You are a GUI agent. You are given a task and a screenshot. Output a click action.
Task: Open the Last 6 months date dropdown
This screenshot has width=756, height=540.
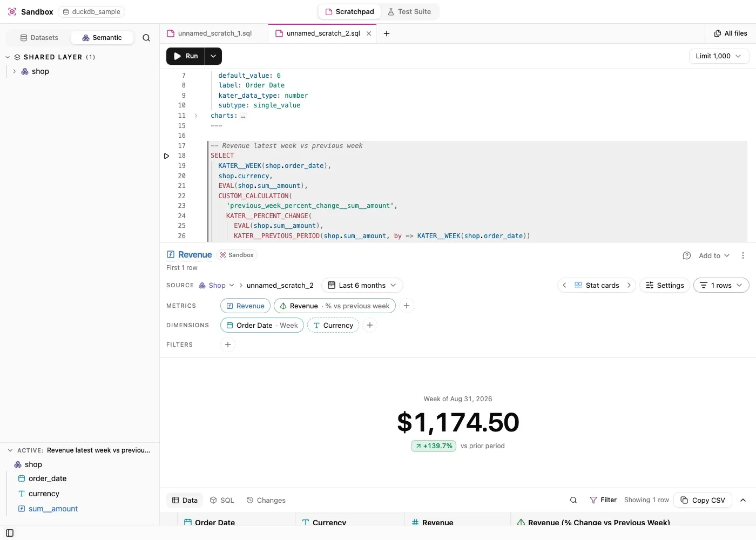click(x=362, y=285)
